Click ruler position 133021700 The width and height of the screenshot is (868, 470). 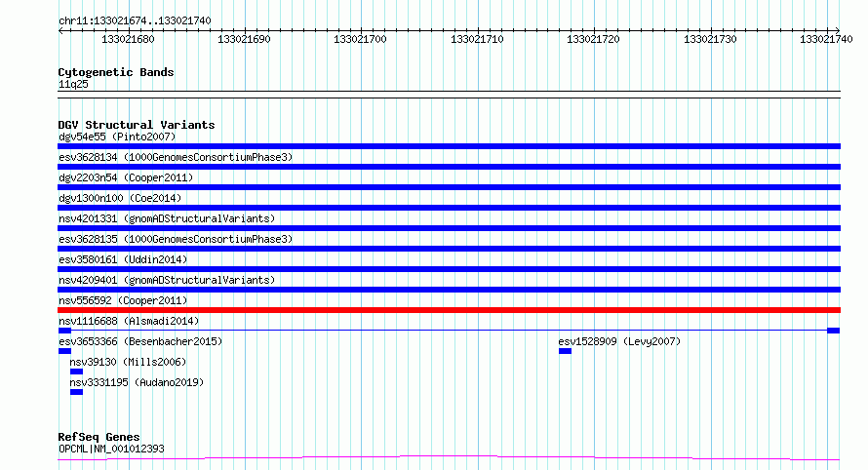coord(360,39)
